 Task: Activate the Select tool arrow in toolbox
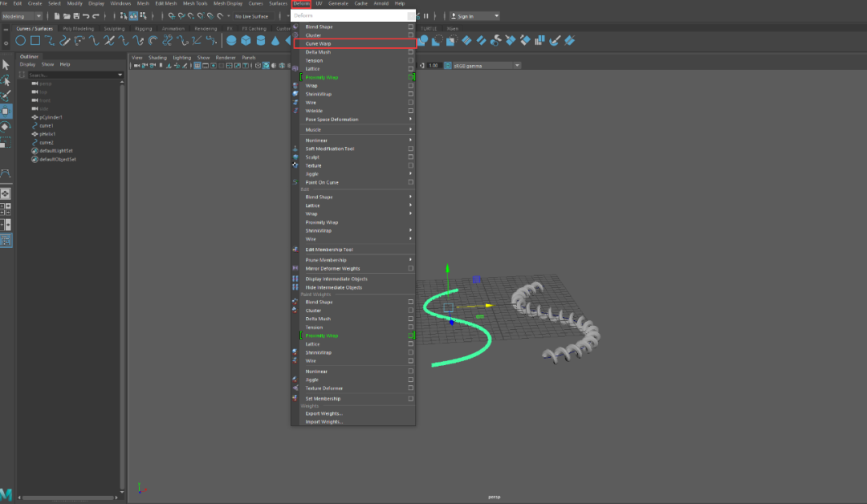[6, 65]
